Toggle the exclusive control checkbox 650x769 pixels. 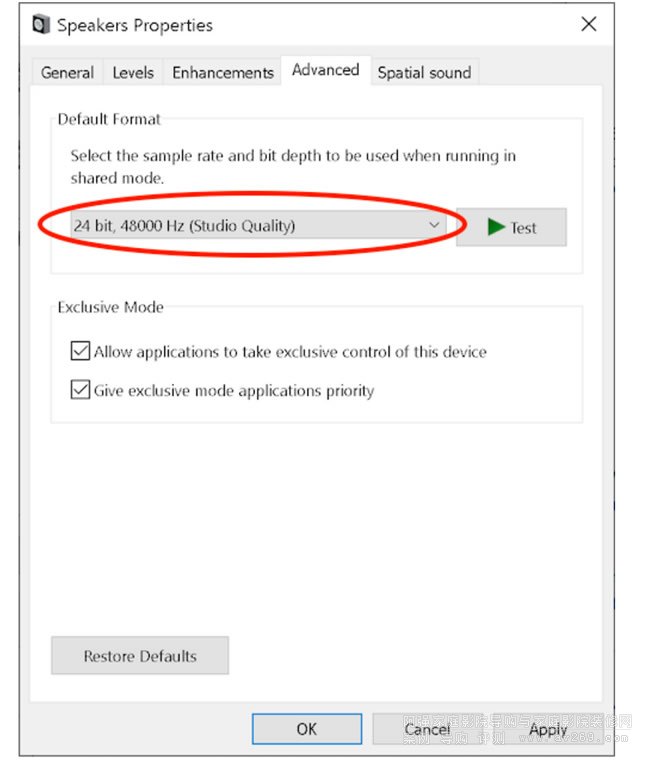[80, 352]
